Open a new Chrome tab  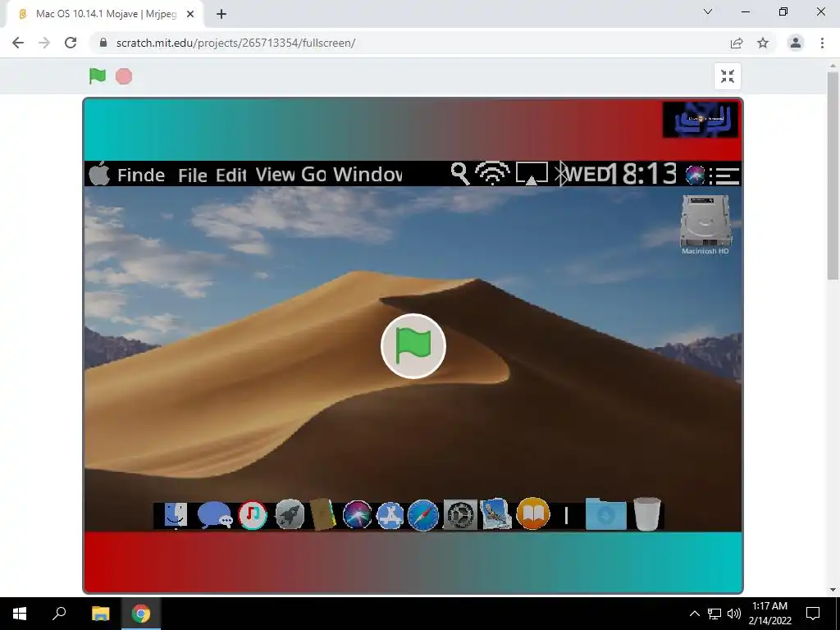[221, 15]
